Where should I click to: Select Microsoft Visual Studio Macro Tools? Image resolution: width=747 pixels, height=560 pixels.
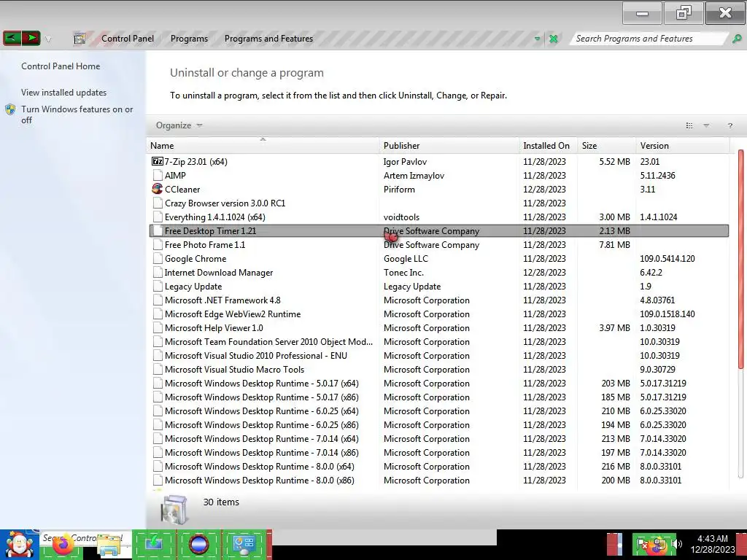234,370
